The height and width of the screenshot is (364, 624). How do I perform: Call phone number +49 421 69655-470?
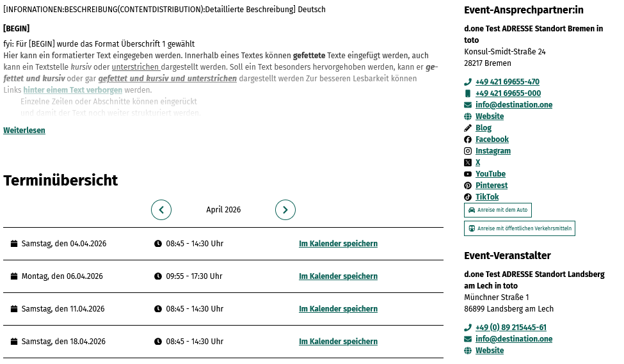pos(507,82)
